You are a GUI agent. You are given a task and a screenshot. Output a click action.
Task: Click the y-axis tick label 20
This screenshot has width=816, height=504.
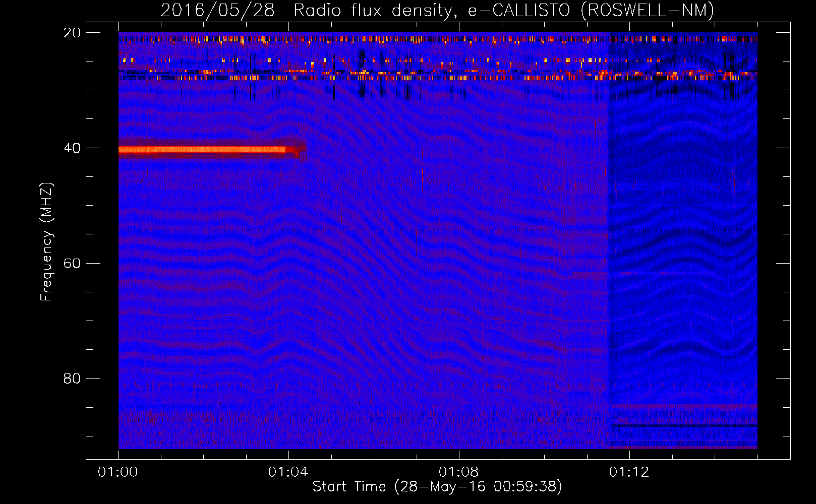click(x=72, y=33)
